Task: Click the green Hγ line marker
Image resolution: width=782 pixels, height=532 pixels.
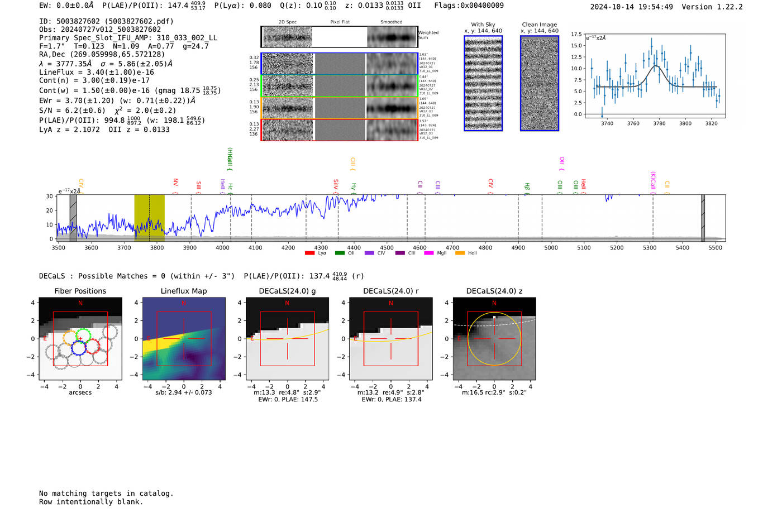Action: tap(354, 188)
